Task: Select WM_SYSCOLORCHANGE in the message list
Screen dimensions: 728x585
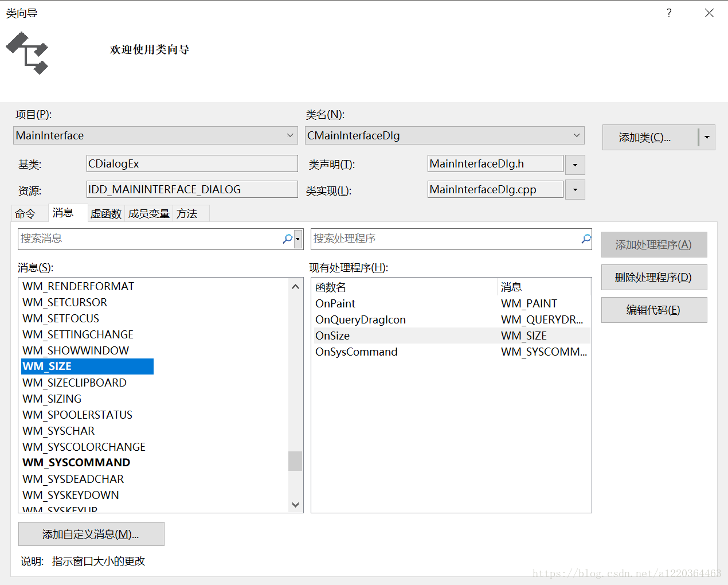Action: (84, 447)
